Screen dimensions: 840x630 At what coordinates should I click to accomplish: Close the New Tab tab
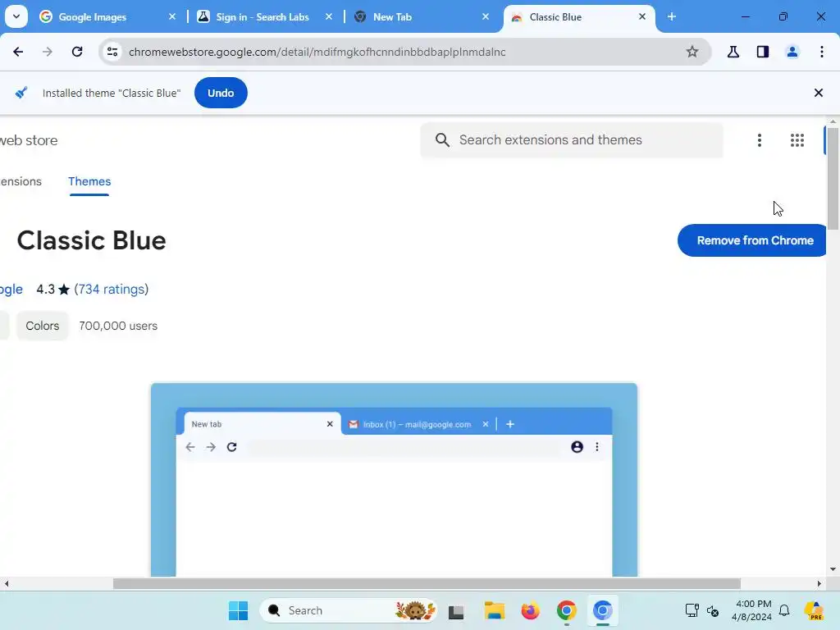click(486, 17)
